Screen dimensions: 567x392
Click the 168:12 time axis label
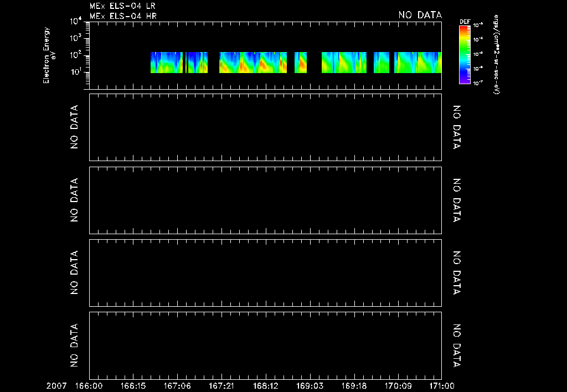pos(266,386)
